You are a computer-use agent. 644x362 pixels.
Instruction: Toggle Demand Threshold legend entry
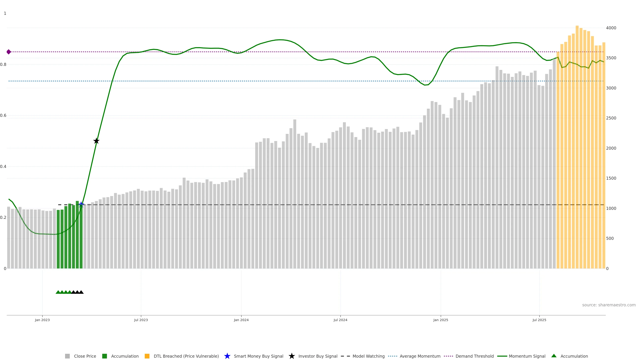point(474,356)
